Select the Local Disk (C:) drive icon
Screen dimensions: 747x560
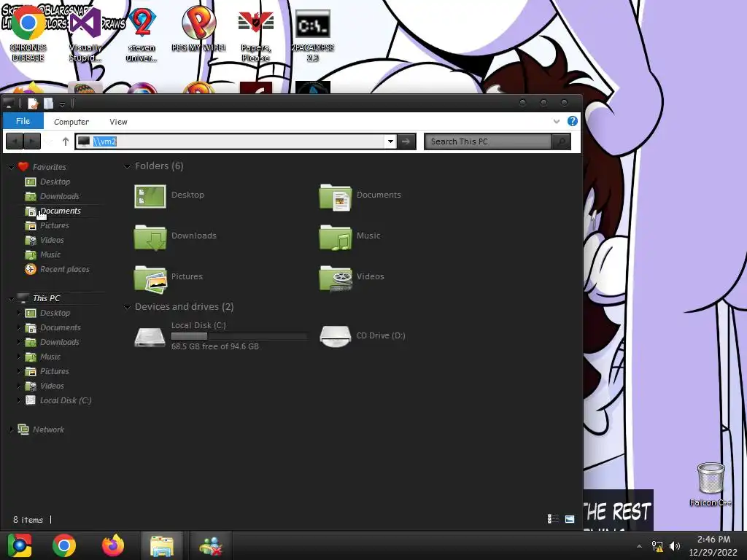(x=150, y=336)
